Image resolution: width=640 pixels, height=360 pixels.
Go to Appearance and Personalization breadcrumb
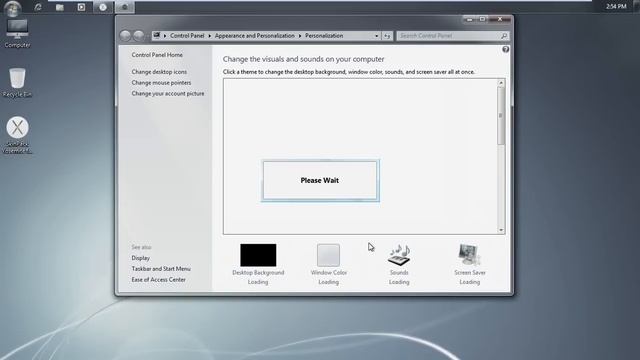click(x=254, y=36)
